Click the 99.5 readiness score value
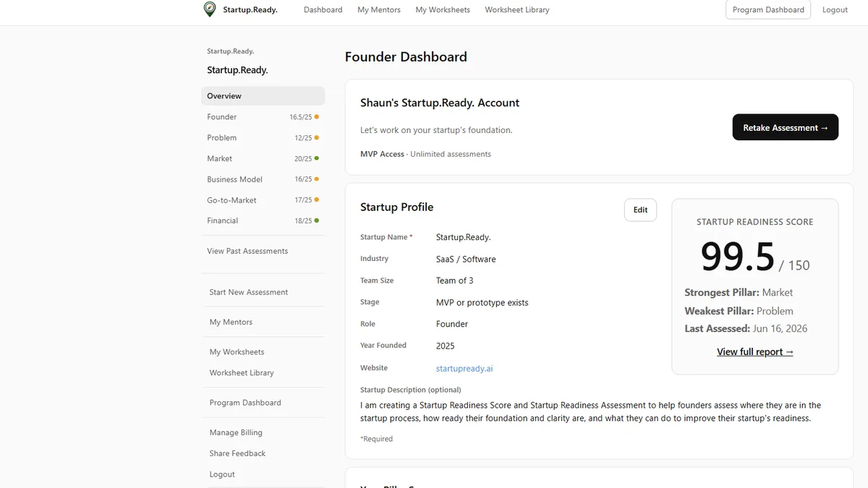The height and width of the screenshot is (488, 868). coord(738,256)
